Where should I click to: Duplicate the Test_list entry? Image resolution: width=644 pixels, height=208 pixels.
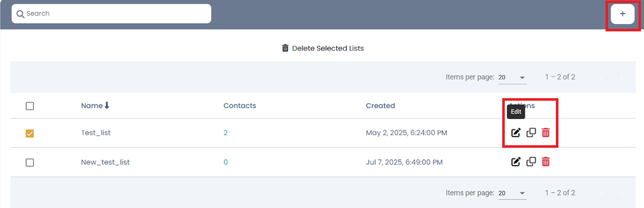531,133
